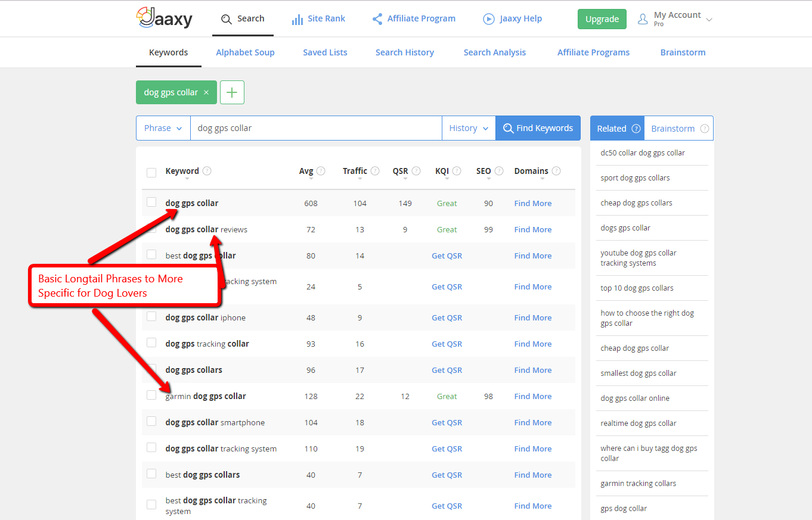Open the Affiliate Program menu item

coord(414,18)
